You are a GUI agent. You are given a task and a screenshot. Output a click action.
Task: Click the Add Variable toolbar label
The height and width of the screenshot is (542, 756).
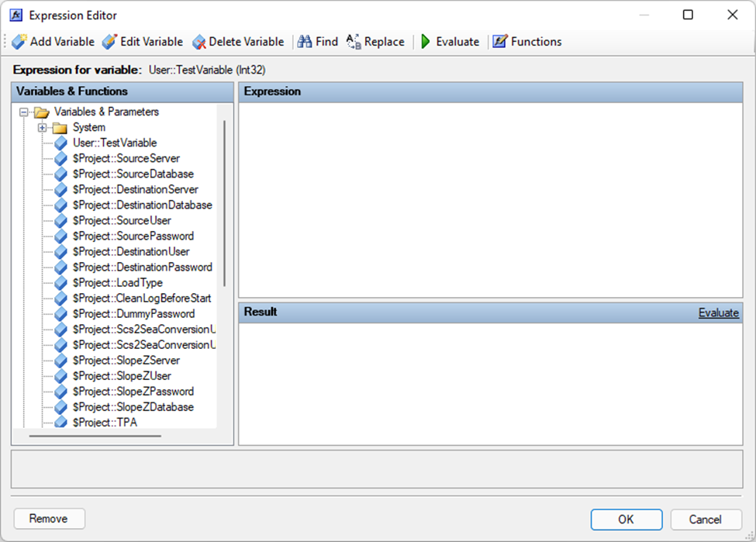click(62, 41)
